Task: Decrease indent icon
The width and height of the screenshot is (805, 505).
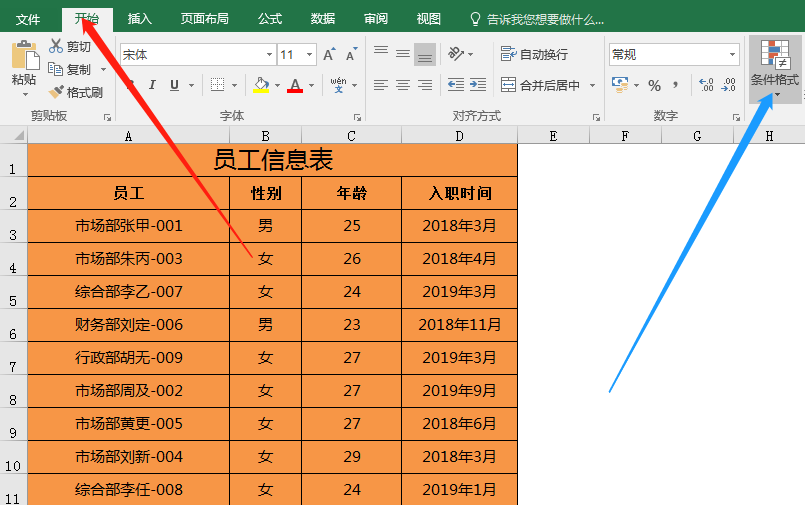Action: (x=456, y=85)
